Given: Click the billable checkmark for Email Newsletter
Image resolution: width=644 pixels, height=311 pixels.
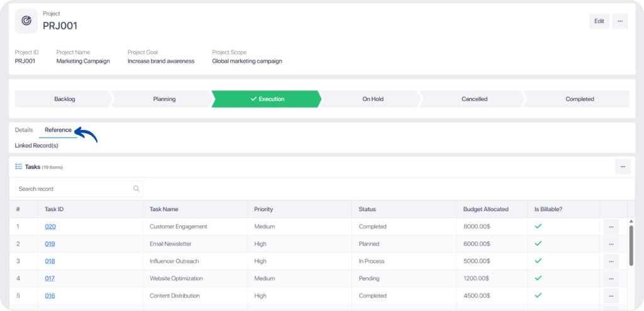Looking at the screenshot, I should coord(538,243).
